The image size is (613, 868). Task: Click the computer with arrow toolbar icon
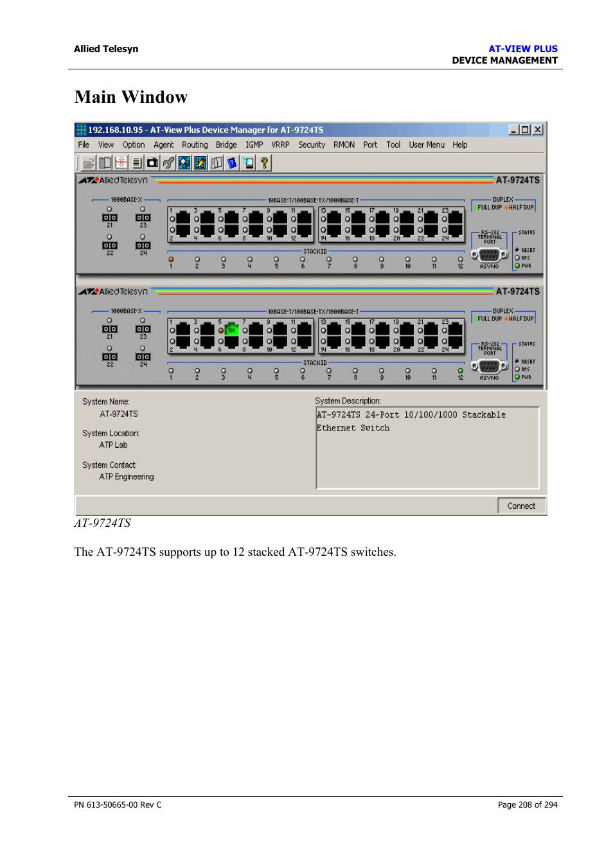pyautogui.click(x=248, y=163)
